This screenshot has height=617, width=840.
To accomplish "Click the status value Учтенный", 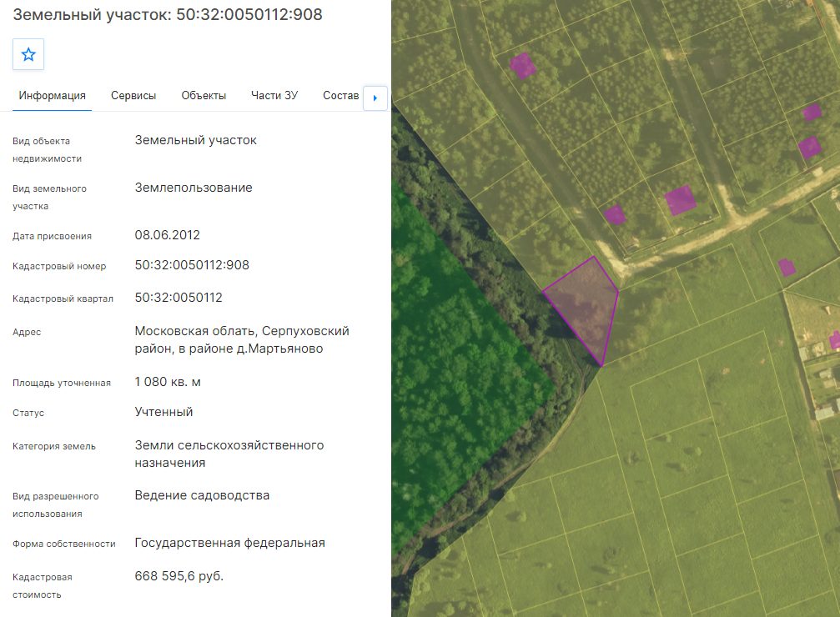I will click(x=163, y=412).
